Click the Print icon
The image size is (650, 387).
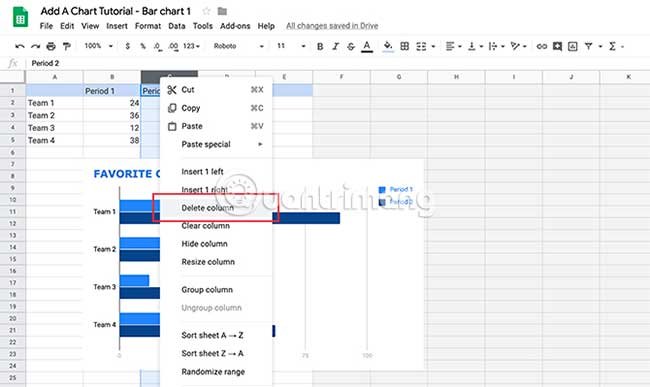click(51, 46)
